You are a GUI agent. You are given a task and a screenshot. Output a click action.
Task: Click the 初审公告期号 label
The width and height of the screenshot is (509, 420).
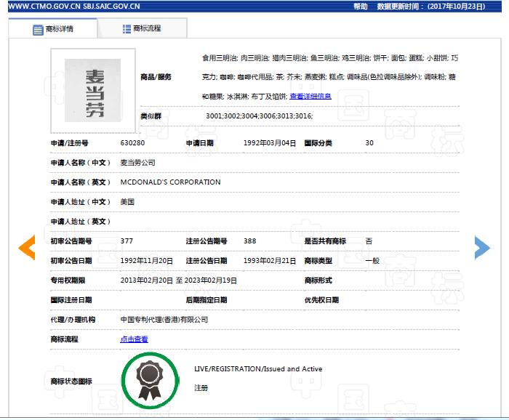[71, 241]
